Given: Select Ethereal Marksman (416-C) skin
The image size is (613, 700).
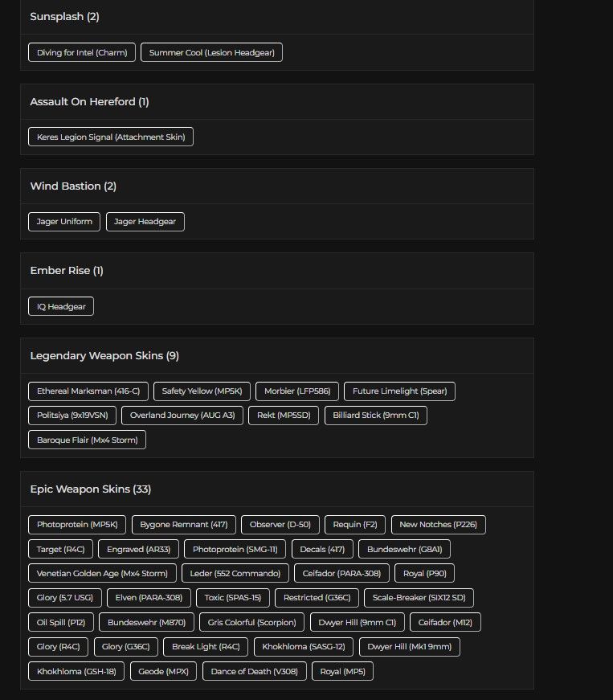Looking at the screenshot, I should 88,391.
